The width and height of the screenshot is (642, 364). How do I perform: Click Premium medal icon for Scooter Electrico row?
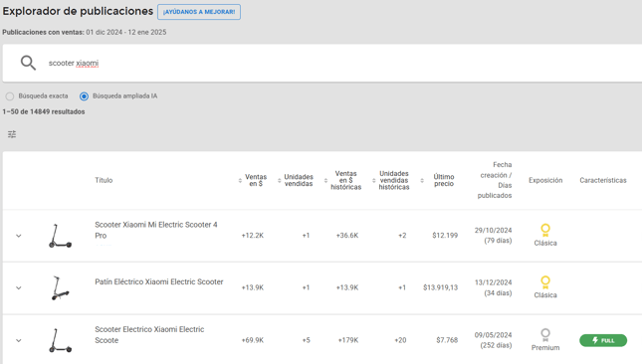coord(545,334)
